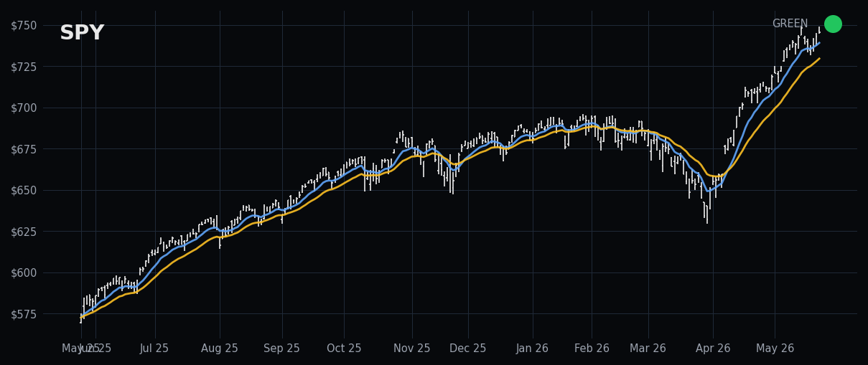Screen dimensions: 868x365
Task: Click the $650 price axis label
Action: click(x=24, y=190)
